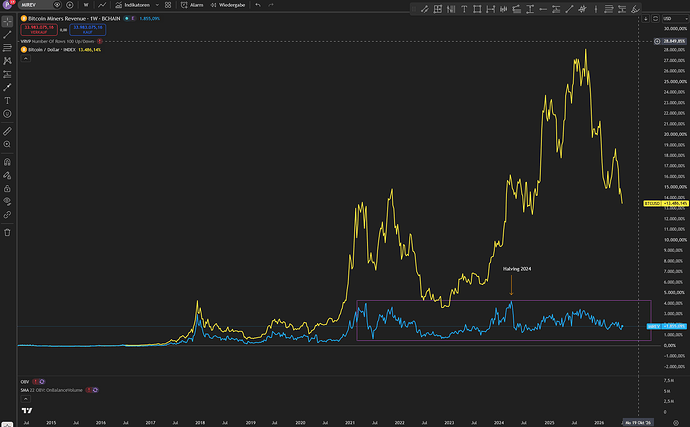
Task: Open the Fibonacci retracement tools
Action: (7, 48)
